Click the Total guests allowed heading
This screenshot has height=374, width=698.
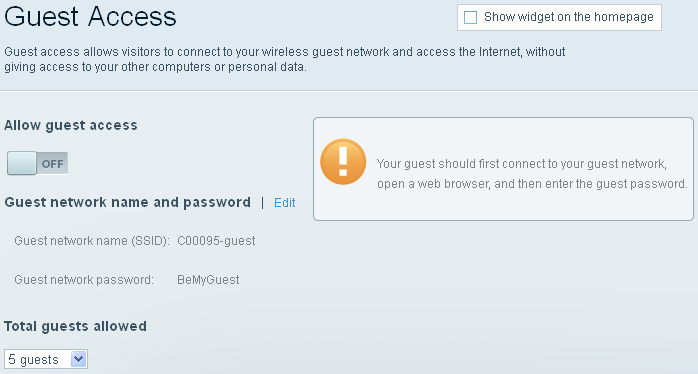pyautogui.click(x=75, y=326)
